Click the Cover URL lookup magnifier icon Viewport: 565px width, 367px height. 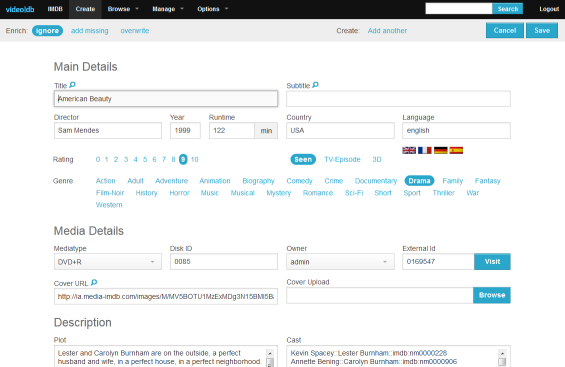pos(94,282)
